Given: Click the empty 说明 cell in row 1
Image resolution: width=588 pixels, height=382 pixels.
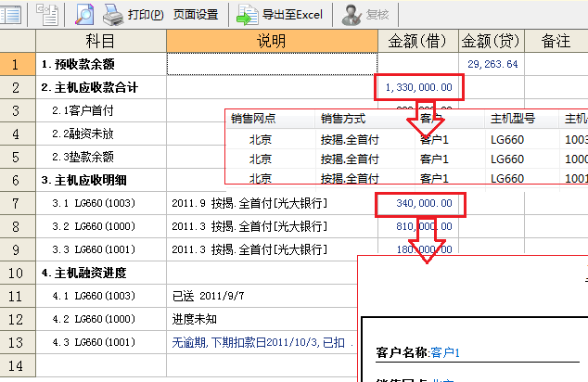Looking at the screenshot, I should [272, 64].
